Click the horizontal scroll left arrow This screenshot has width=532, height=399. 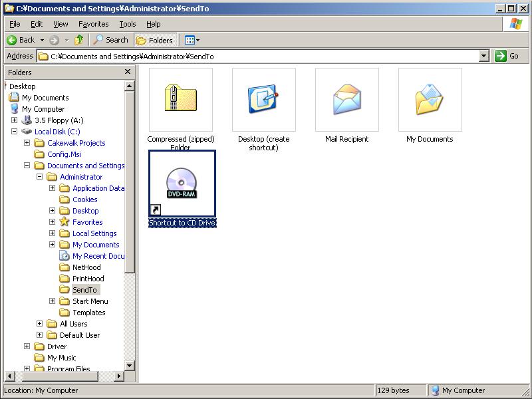(x=10, y=376)
